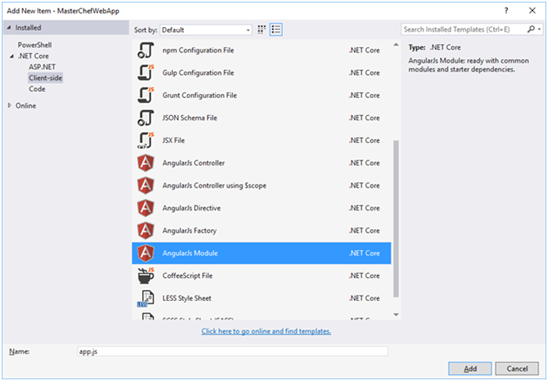
Task: Click the AngularJs Controller using $scope icon
Action: (x=145, y=186)
